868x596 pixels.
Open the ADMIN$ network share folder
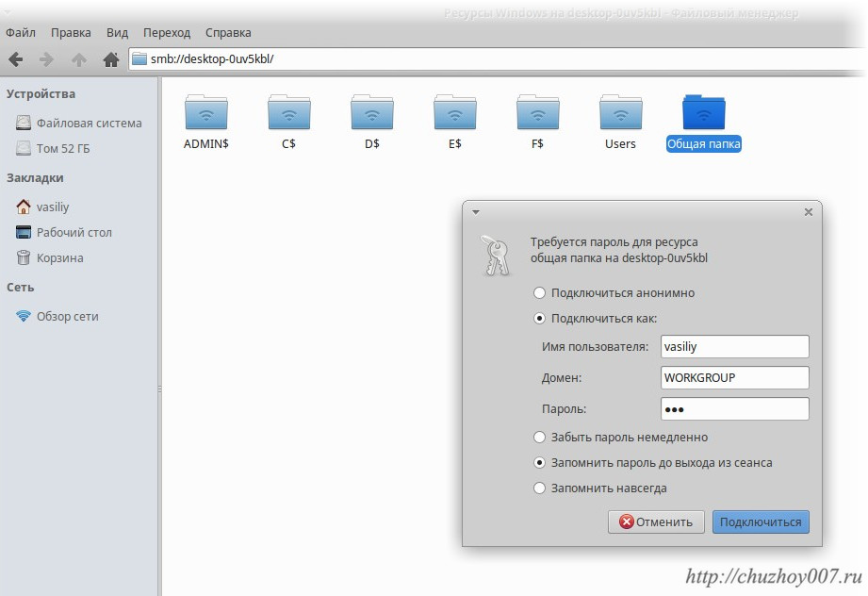tap(205, 113)
